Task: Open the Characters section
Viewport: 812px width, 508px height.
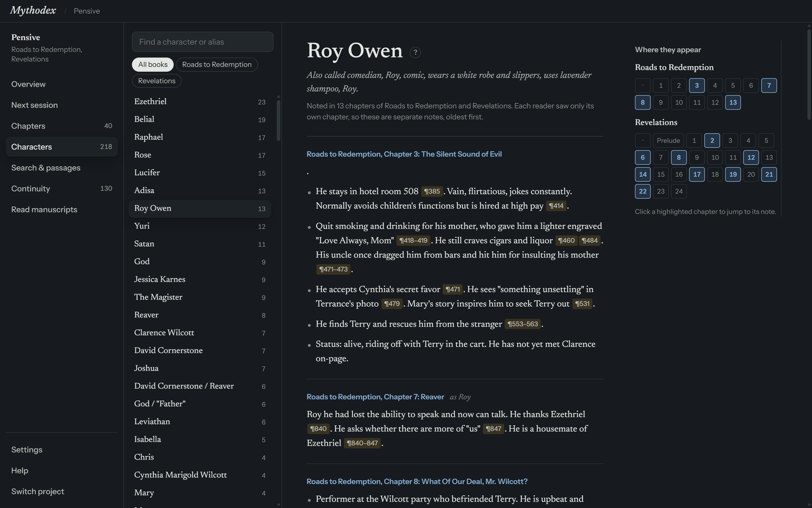Action: pos(62,147)
